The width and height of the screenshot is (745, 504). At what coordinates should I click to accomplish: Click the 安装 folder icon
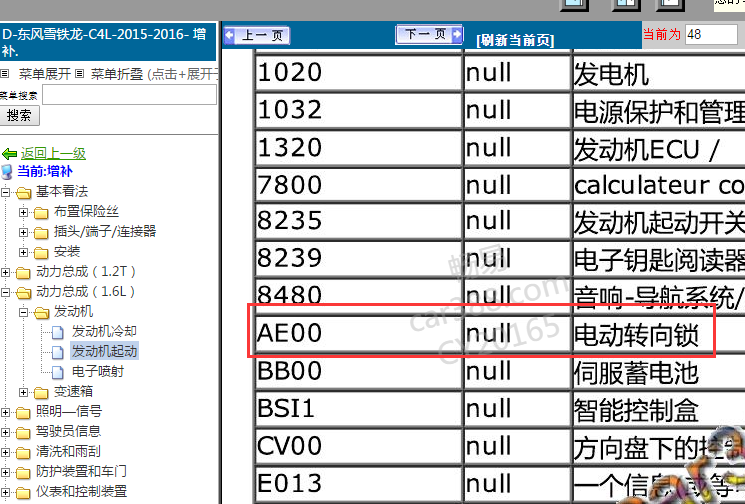(x=41, y=252)
